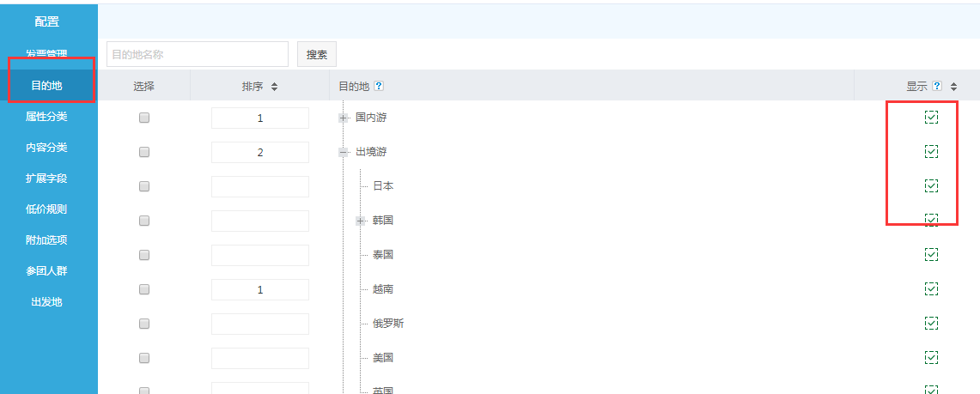This screenshot has height=394, width=980.
Task: Toggle display check icon for 出境游
Action: [x=931, y=152]
